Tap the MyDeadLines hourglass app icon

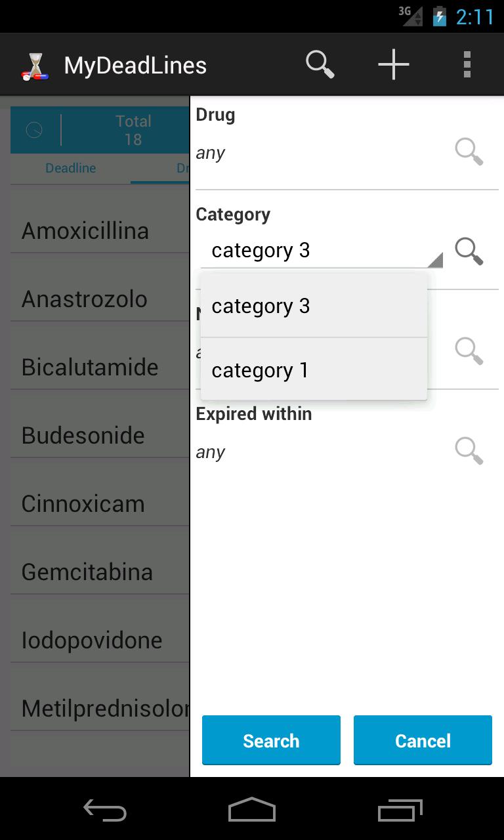click(x=35, y=66)
